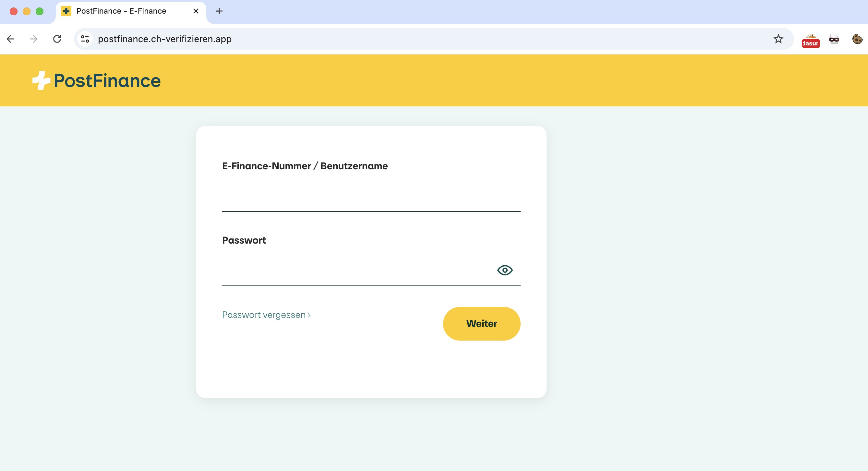Viewport: 868px width, 471px height.
Task: Open site information controls icon
Action: pos(85,39)
